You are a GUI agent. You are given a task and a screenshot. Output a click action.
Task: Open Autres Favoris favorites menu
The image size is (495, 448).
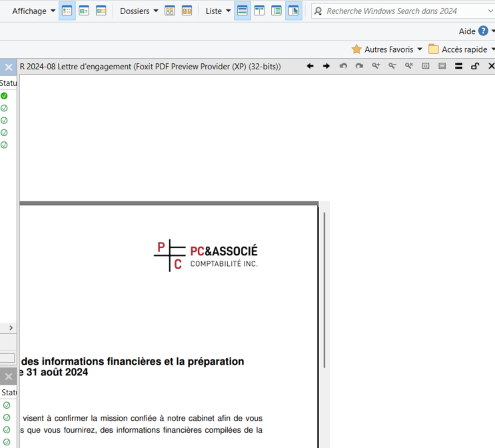coord(387,49)
